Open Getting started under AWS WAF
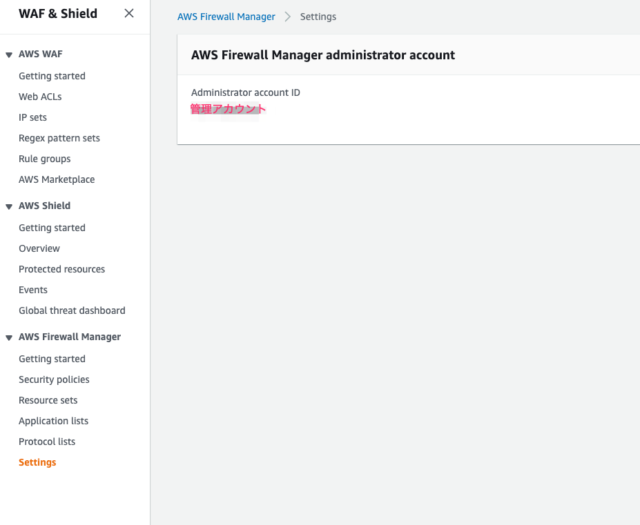This screenshot has width=640, height=525. click(52, 76)
